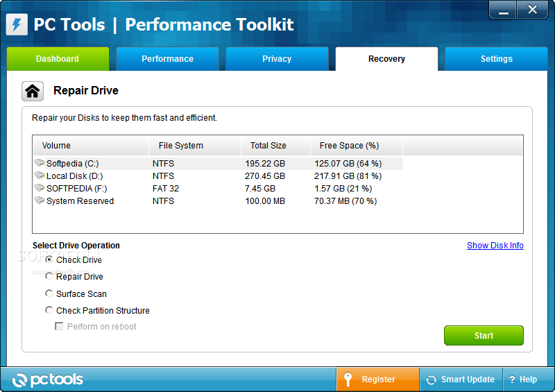Image resolution: width=555 pixels, height=392 pixels.
Task: Click the drive icon for SOFTPEDIA (F:)
Action: (x=40, y=188)
